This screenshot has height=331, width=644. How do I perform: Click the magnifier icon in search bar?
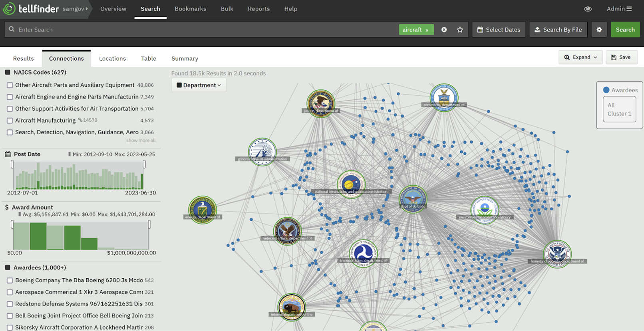coord(12,29)
